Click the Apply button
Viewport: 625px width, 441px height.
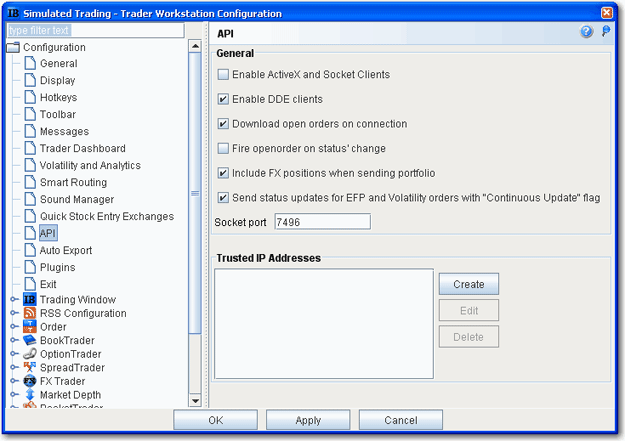pyautogui.click(x=308, y=420)
